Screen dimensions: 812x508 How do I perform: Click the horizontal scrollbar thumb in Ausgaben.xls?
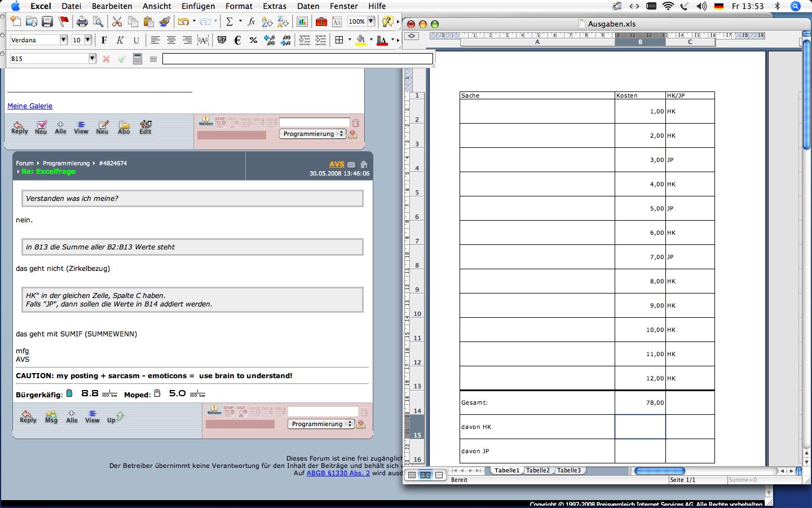[659, 471]
